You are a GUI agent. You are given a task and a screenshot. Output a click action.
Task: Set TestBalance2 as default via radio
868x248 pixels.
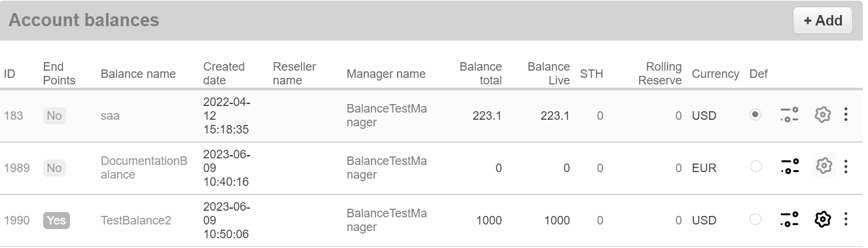755,220
